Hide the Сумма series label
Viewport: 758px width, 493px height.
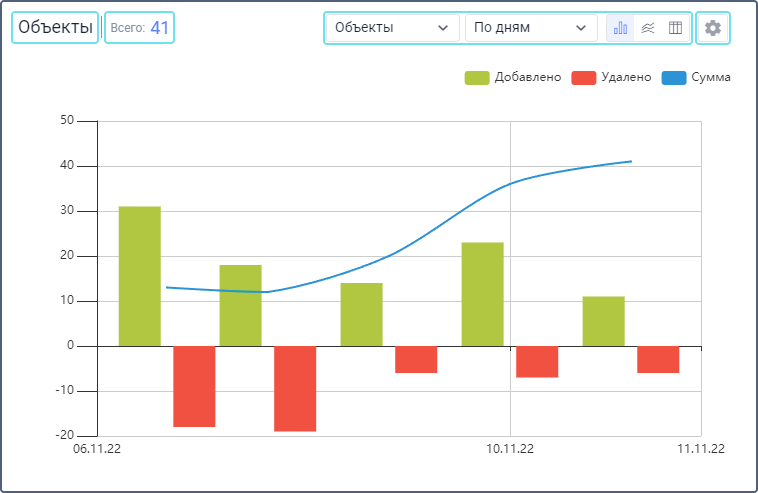[711, 77]
